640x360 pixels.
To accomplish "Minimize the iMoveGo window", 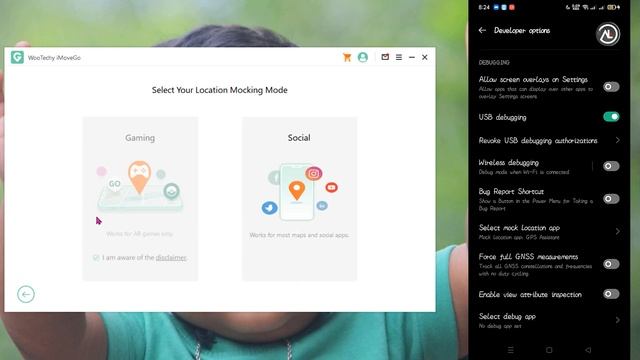I will tap(412, 58).
